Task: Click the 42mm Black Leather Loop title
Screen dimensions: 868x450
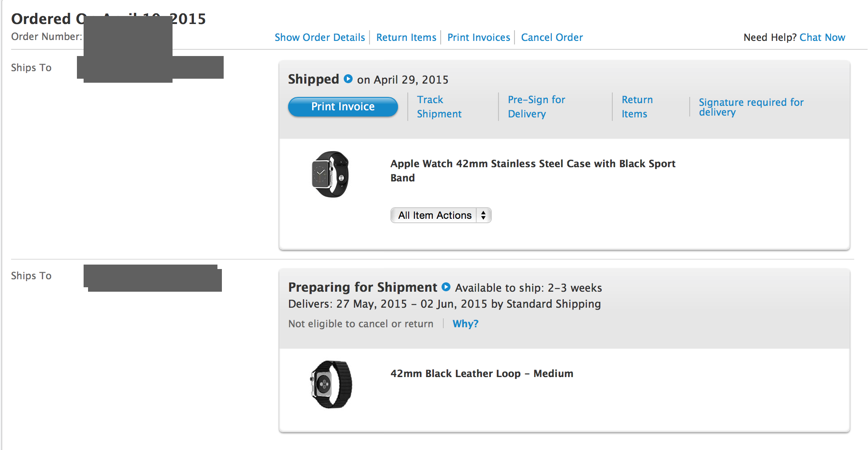Action: (482, 374)
